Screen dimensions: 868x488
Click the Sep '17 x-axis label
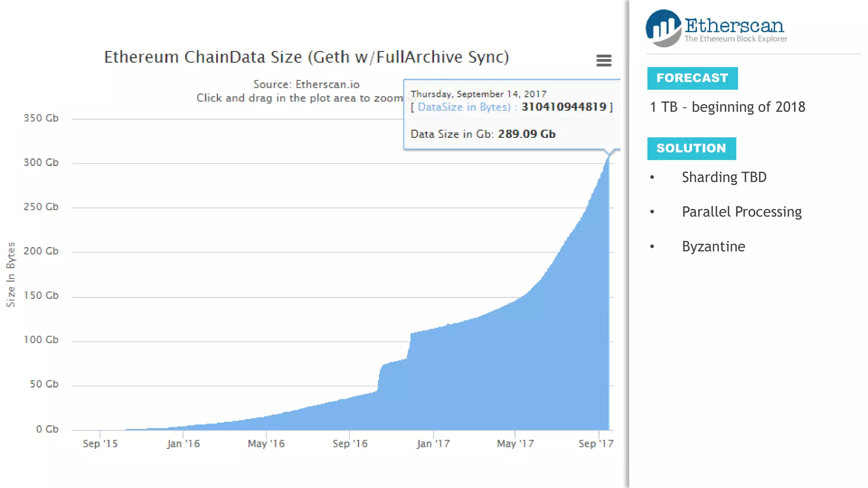[x=596, y=444]
